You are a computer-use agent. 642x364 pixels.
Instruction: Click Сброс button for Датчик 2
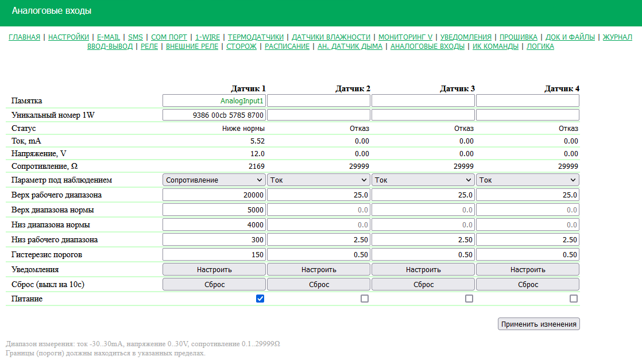319,284
